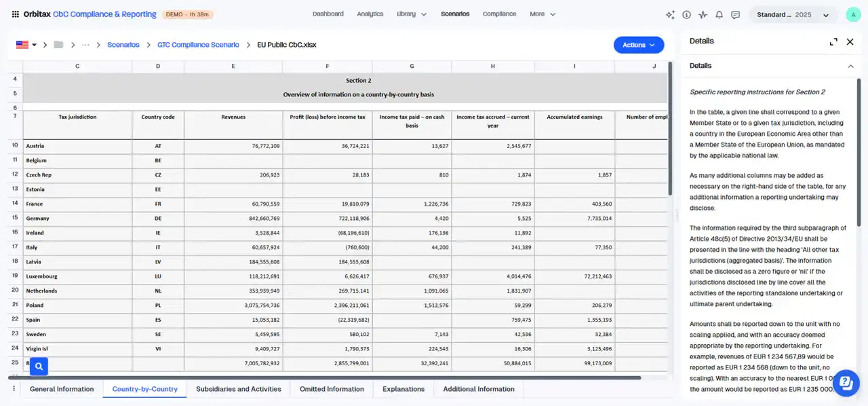Viewport: 868px width, 406px height.
Task: Click the Austria jurisdiction cell
Action: 77,146
